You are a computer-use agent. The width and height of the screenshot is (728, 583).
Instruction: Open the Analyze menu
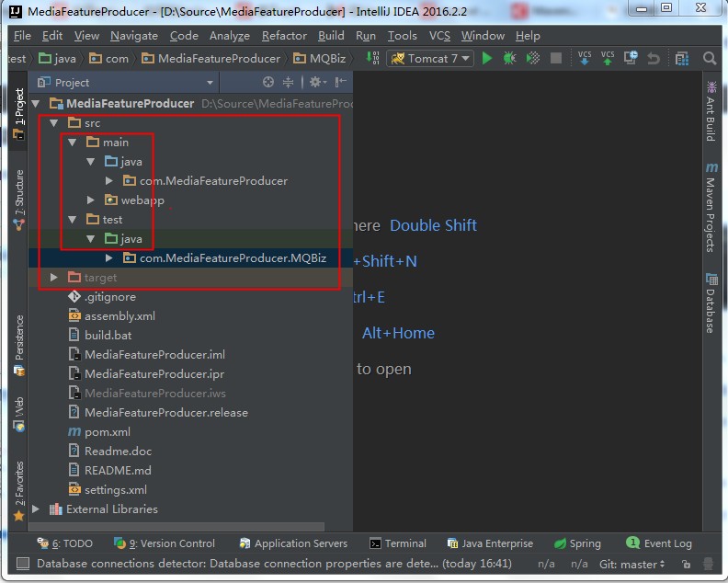[230, 36]
